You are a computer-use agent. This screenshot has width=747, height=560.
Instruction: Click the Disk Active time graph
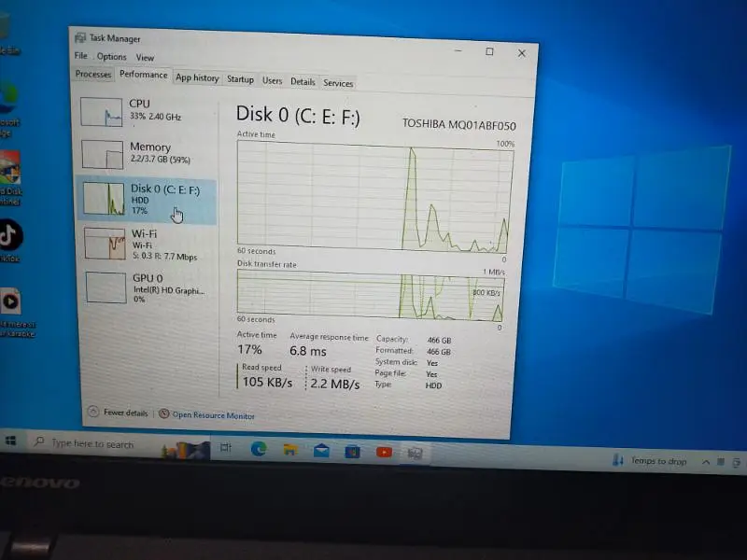coord(374,197)
